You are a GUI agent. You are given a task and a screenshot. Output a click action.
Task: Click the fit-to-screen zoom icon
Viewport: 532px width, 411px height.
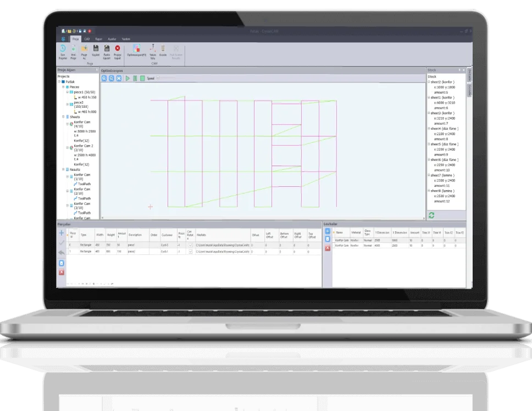pyautogui.click(x=119, y=79)
